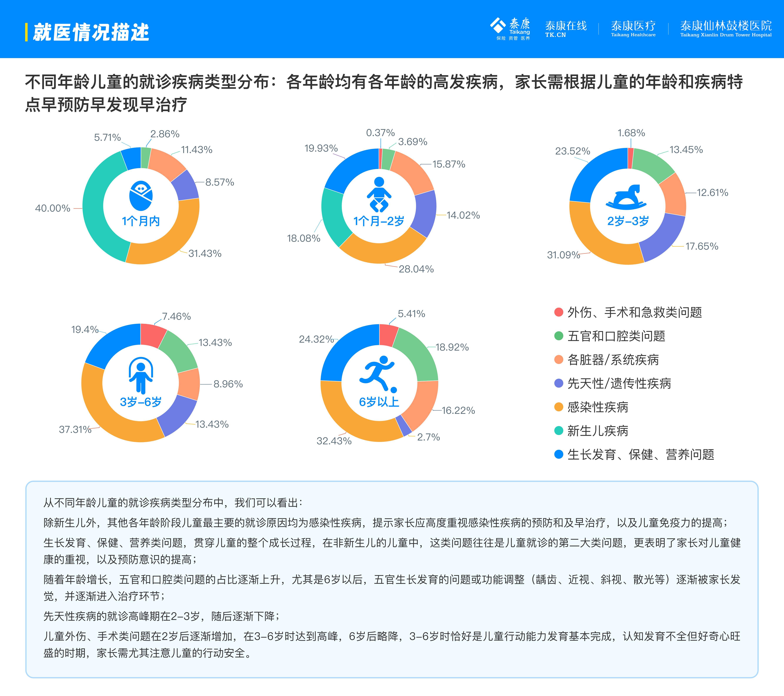Click the 2.86% value label

[165, 134]
